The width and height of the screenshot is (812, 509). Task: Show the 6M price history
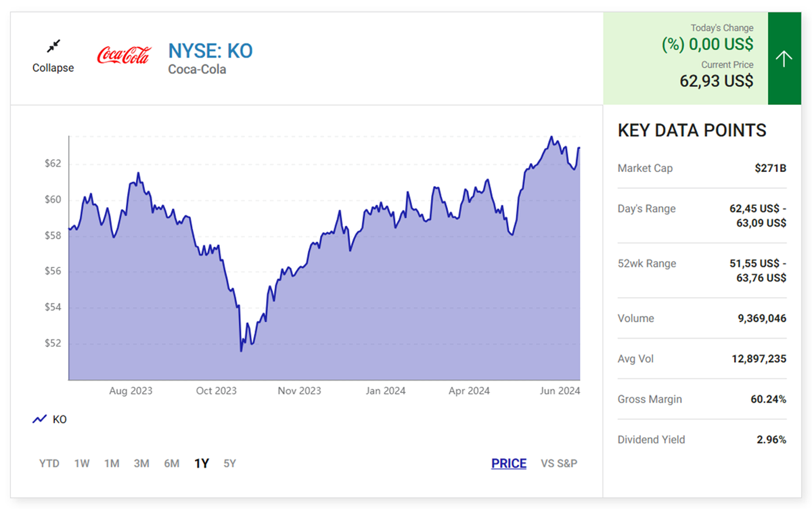click(171, 464)
